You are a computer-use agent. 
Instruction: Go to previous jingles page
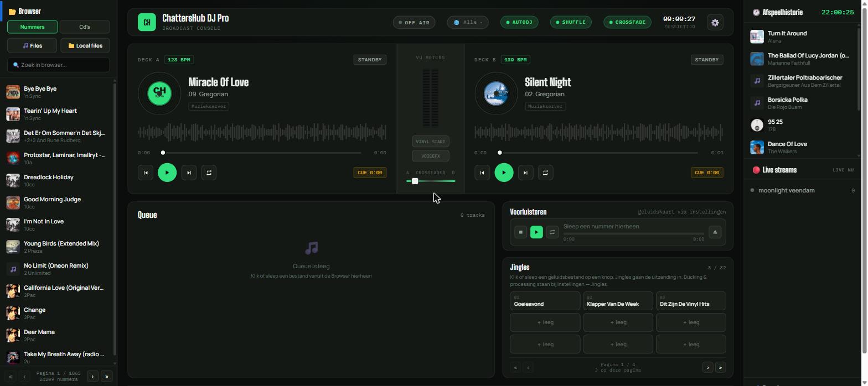(528, 367)
